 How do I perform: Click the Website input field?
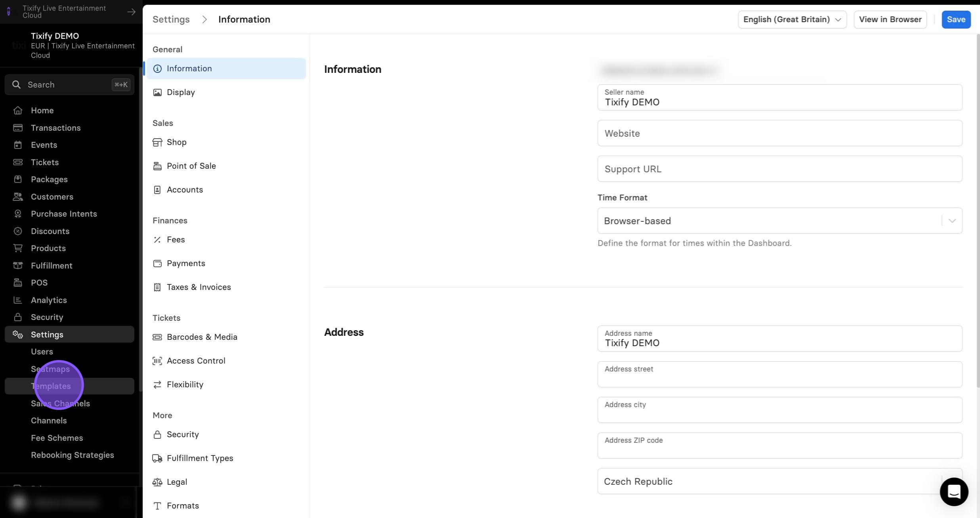(779, 133)
